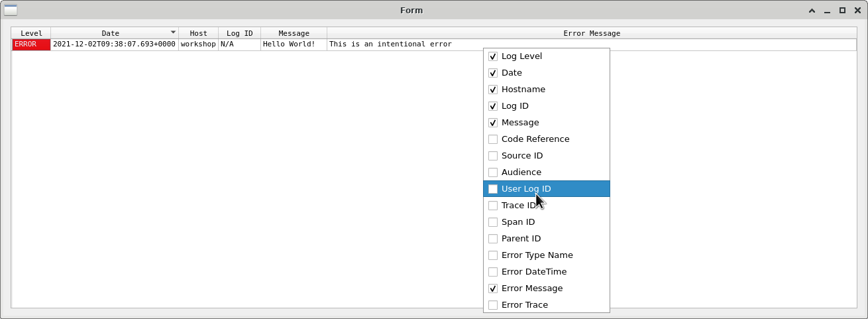Click the red ERROR level cell
This screenshot has width=868, height=319.
coord(31,44)
